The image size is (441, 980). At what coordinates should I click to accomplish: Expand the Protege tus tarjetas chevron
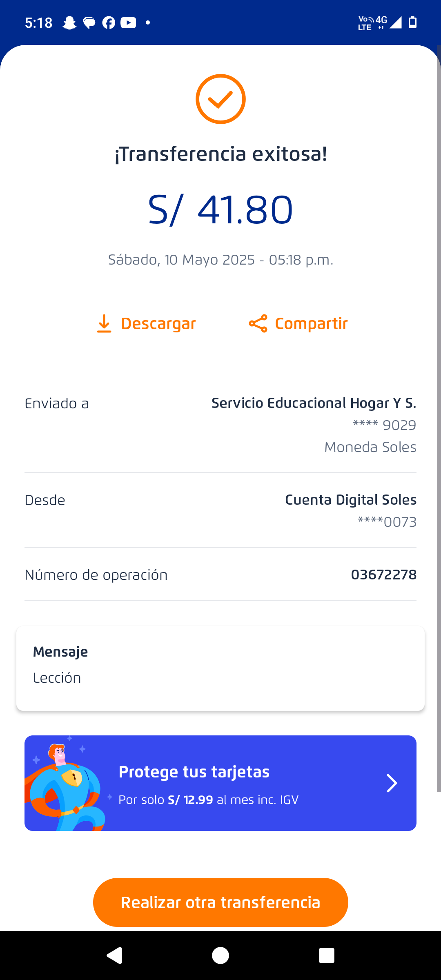click(392, 783)
